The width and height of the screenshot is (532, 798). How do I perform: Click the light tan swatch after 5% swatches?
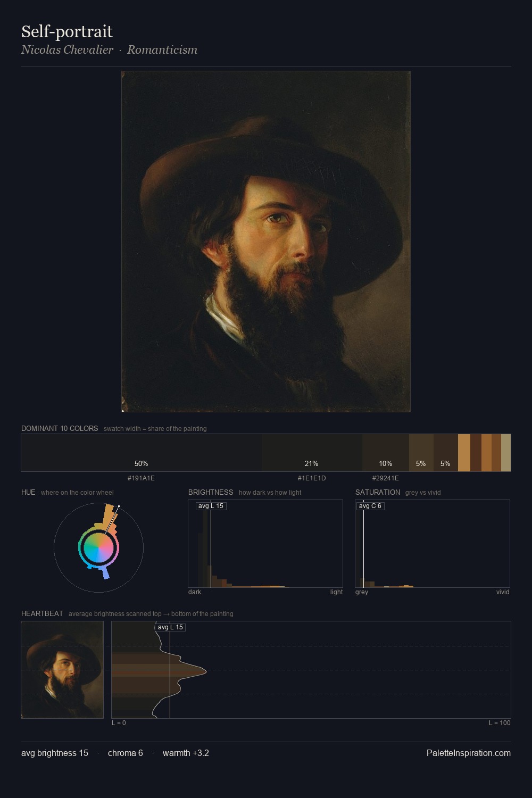(464, 453)
